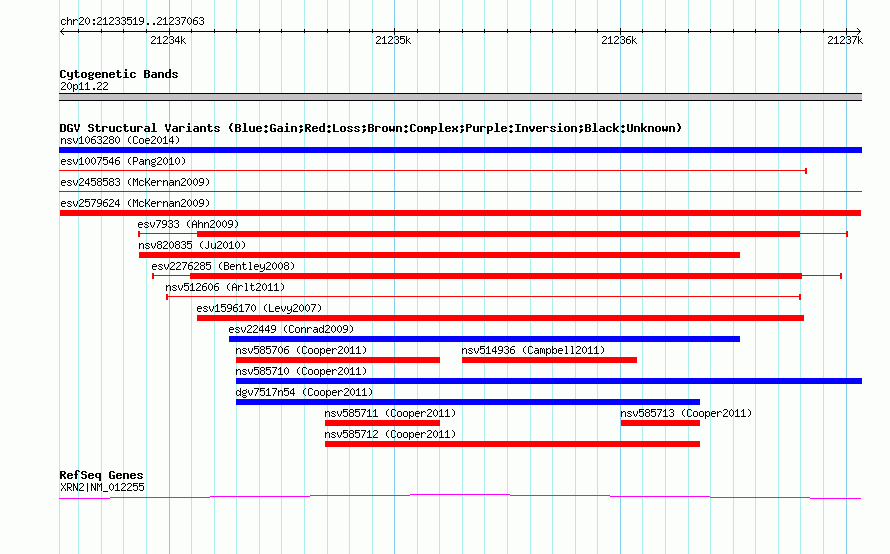Click the nsv585712 (Cooper2011) label
Image resolution: width=890 pixels, height=554 pixels.
point(390,434)
